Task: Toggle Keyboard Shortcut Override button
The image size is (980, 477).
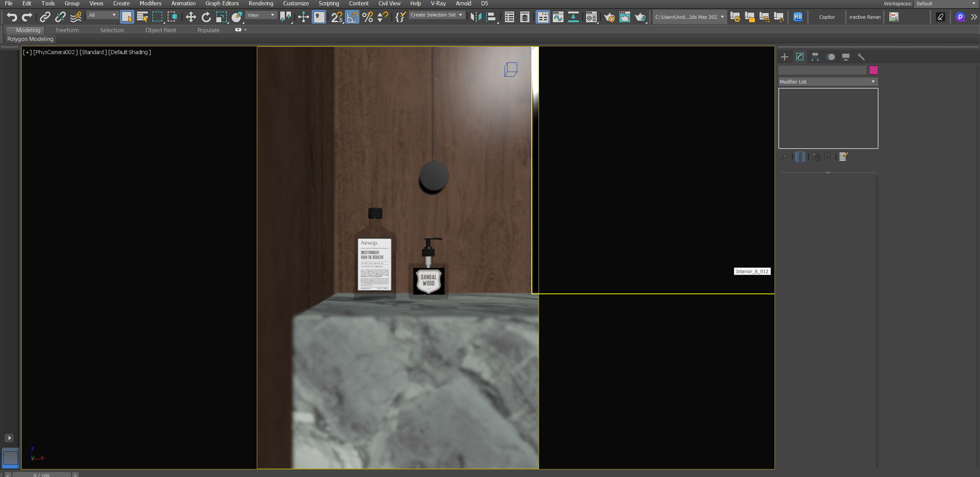Action: [x=319, y=17]
